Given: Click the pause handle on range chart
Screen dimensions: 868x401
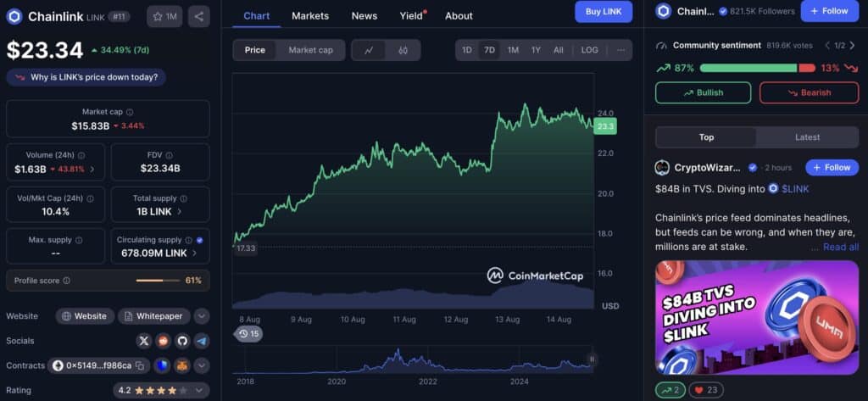Looking at the screenshot, I should (591, 359).
